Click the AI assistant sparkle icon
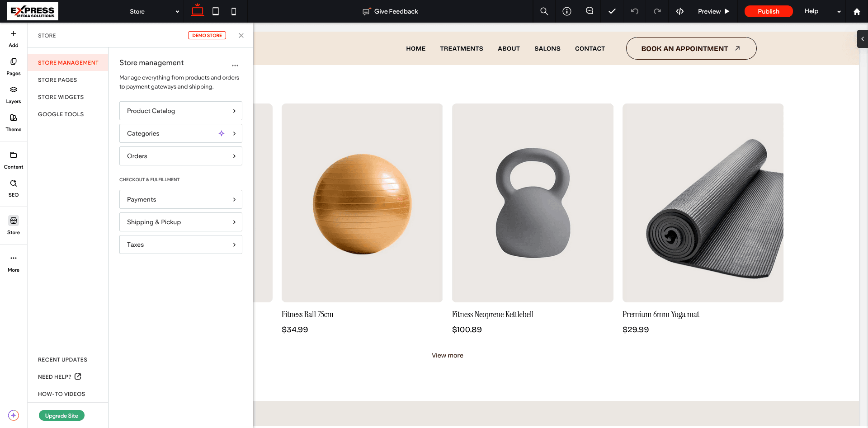The height and width of the screenshot is (428, 868). click(x=14, y=415)
